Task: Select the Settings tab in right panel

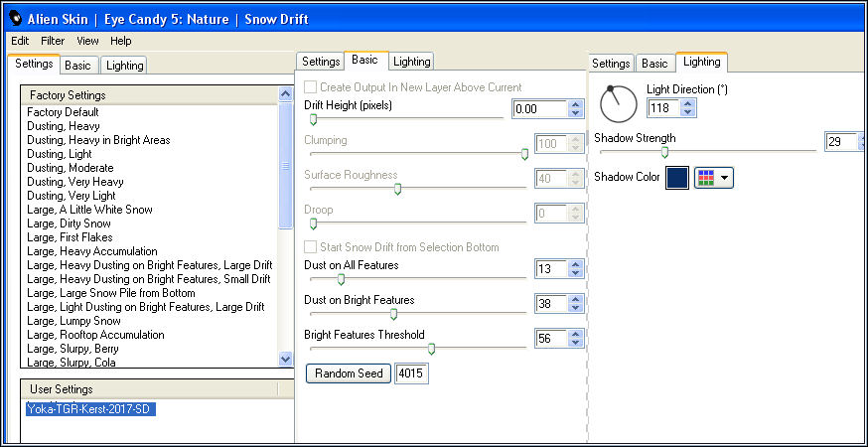Action: [x=611, y=64]
